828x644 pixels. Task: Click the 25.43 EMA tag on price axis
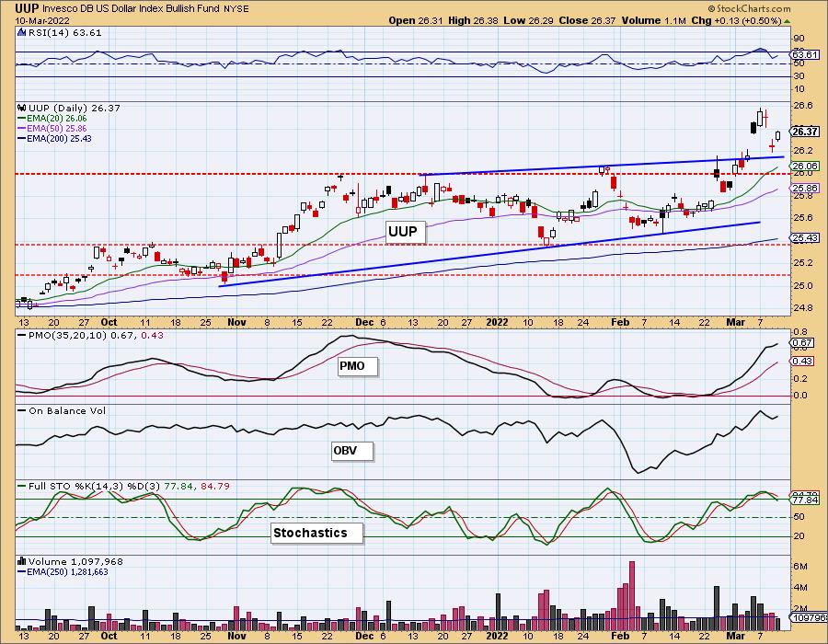805,237
